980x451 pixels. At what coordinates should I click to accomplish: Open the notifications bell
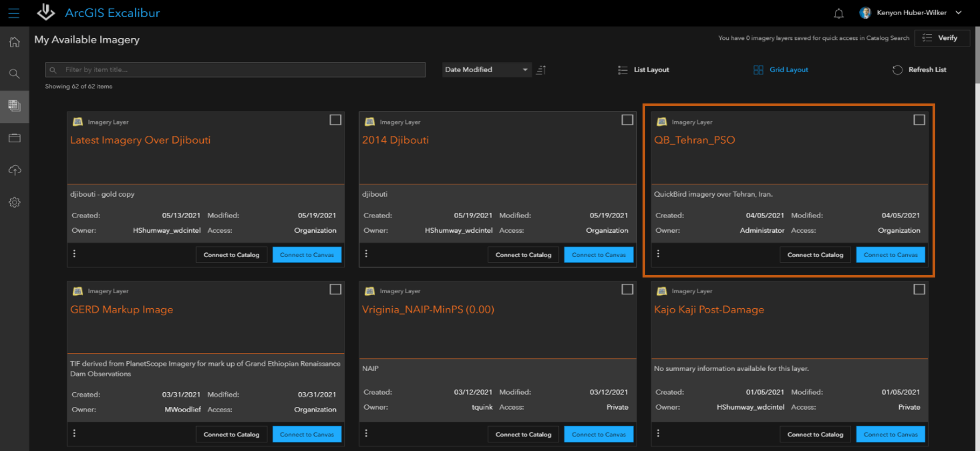point(839,13)
